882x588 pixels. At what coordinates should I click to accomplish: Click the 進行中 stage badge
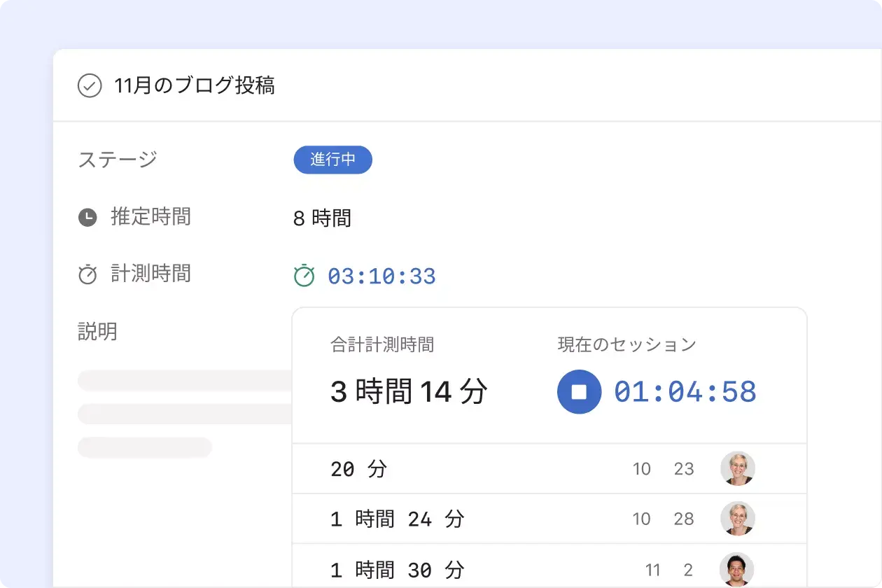click(332, 160)
